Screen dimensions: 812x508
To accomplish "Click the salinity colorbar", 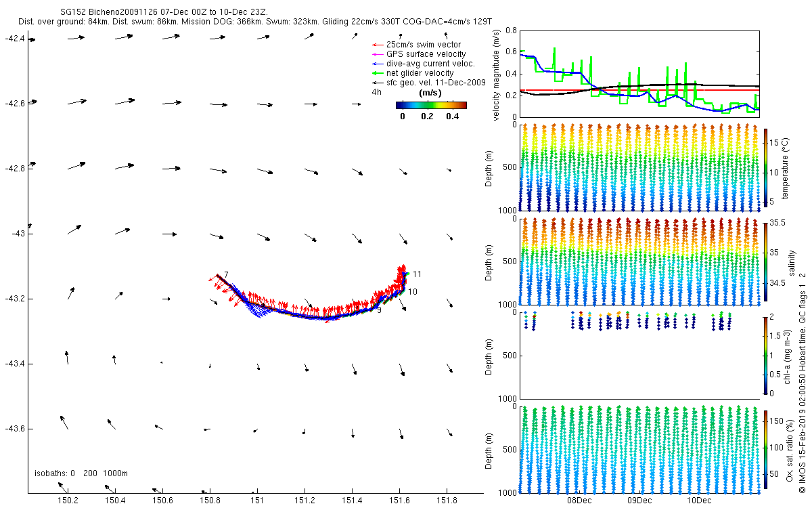I will click(765, 262).
